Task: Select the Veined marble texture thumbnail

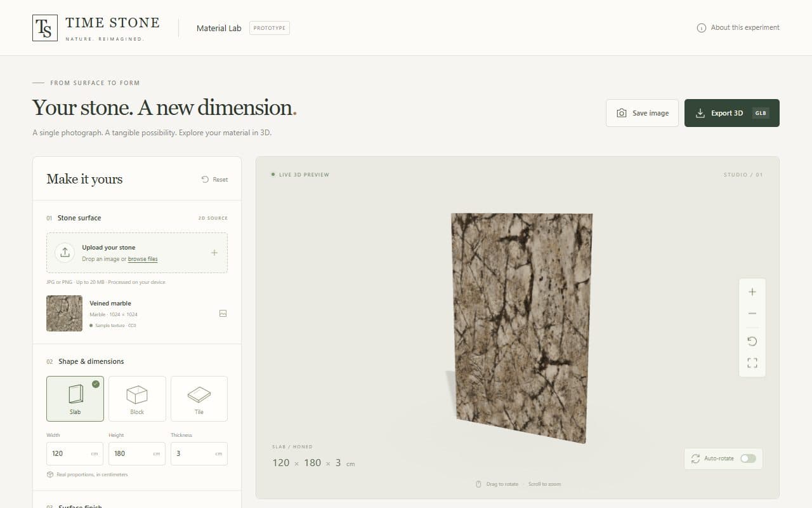Action: pyautogui.click(x=64, y=314)
